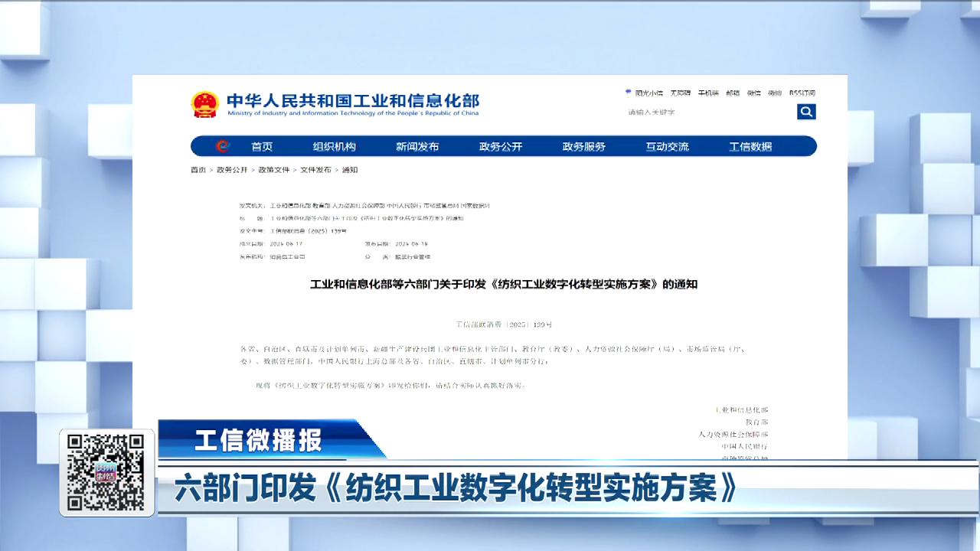This screenshot has height=551, width=980.
Task: Click the QR code in the bottom-left corner
Action: click(106, 472)
